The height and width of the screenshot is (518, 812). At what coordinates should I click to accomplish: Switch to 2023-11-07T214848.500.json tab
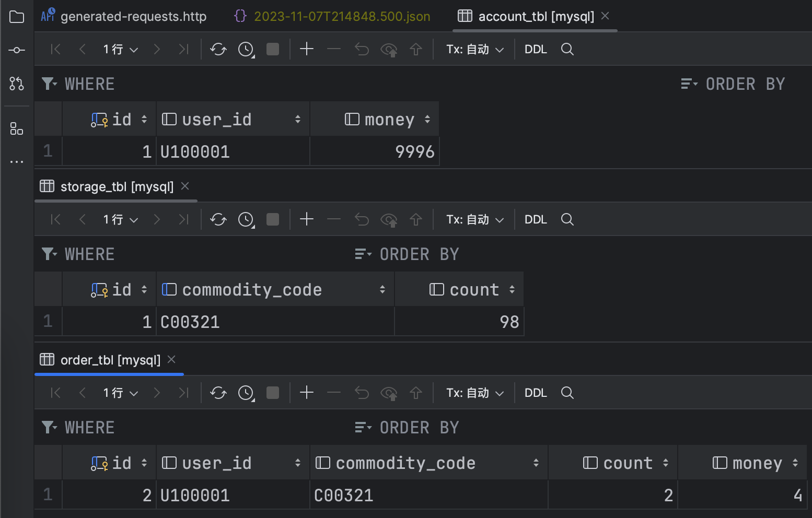pos(332,16)
